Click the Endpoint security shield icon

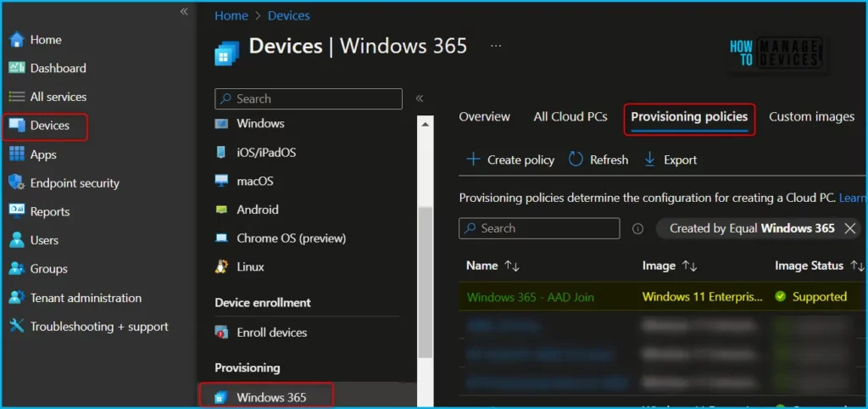[17, 183]
